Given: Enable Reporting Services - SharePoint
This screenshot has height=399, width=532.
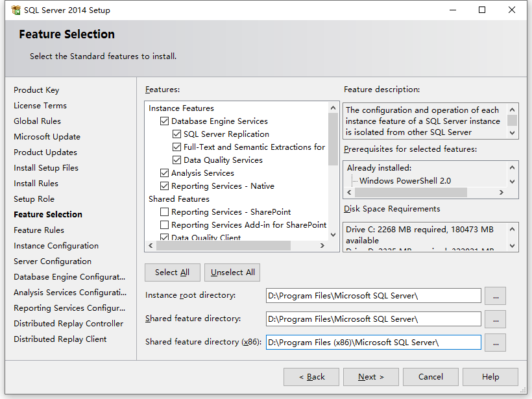Looking at the screenshot, I should (164, 212).
